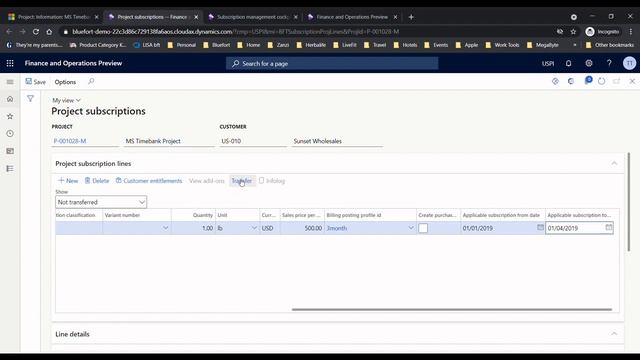
Task: Open calendar for subscription from date
Action: [x=540, y=227]
